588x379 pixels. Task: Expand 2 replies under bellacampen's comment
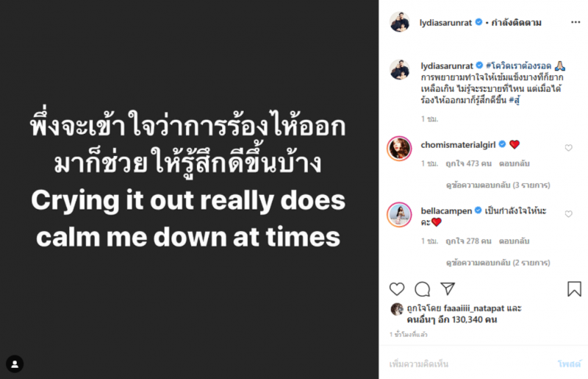point(498,262)
